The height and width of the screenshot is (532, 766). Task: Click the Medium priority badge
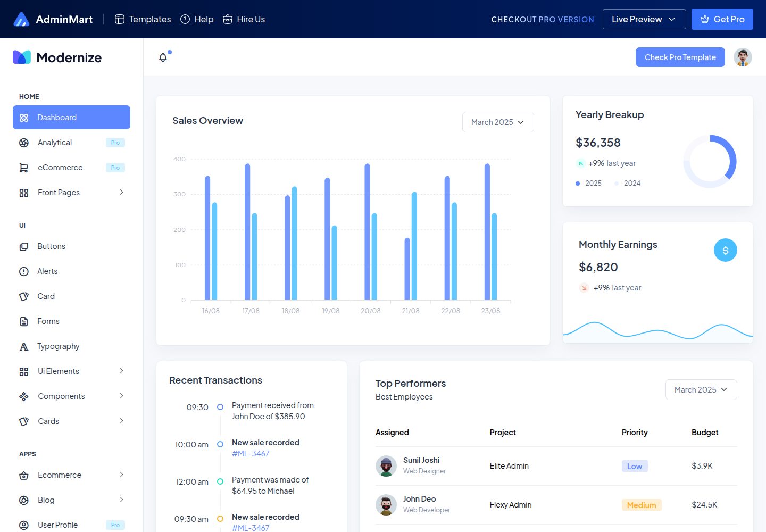tap(642, 505)
